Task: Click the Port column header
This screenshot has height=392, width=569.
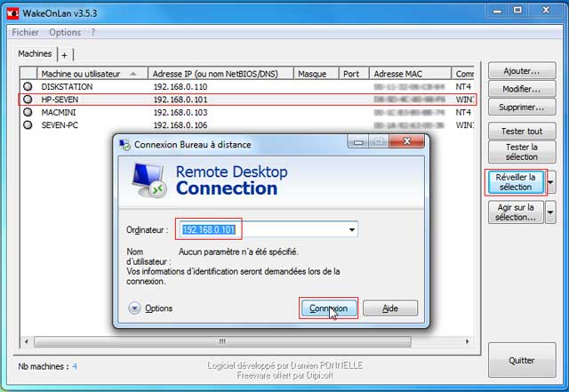Action: pos(354,74)
